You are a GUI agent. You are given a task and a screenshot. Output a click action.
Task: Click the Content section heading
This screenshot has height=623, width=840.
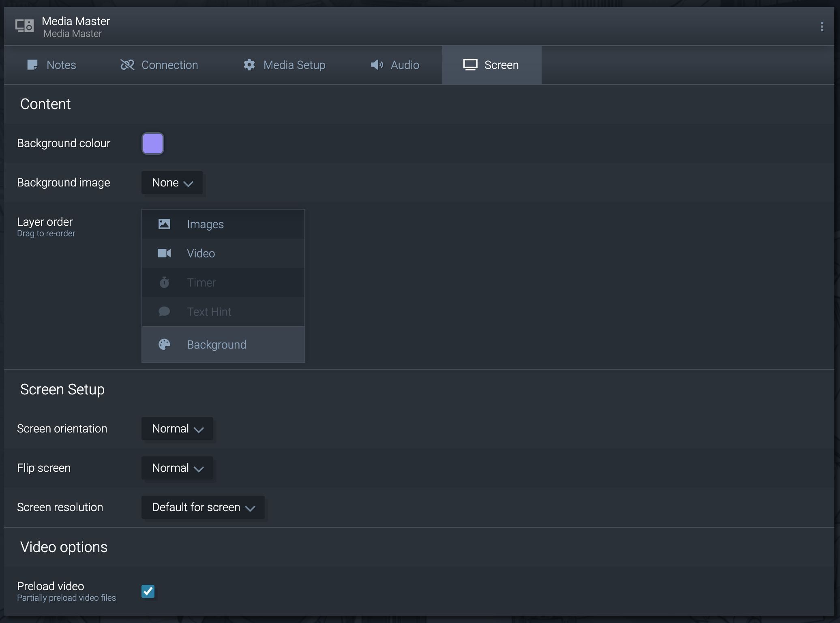pyautogui.click(x=45, y=104)
